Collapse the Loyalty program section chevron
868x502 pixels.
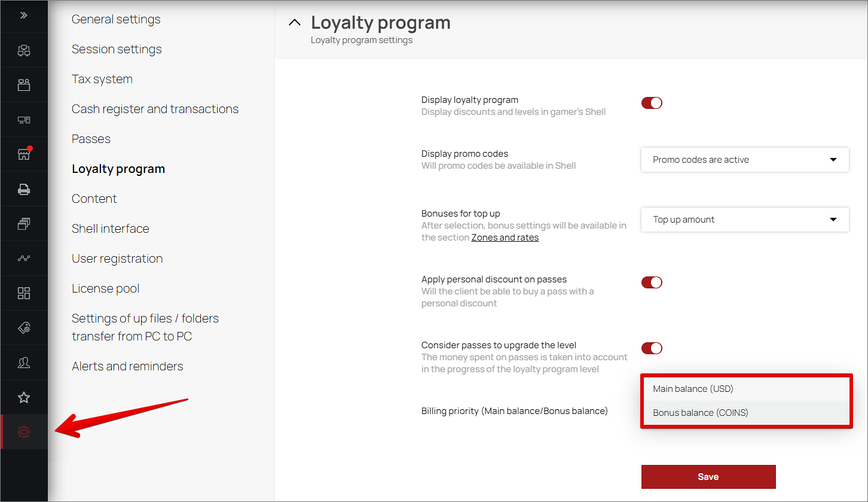coord(294,23)
